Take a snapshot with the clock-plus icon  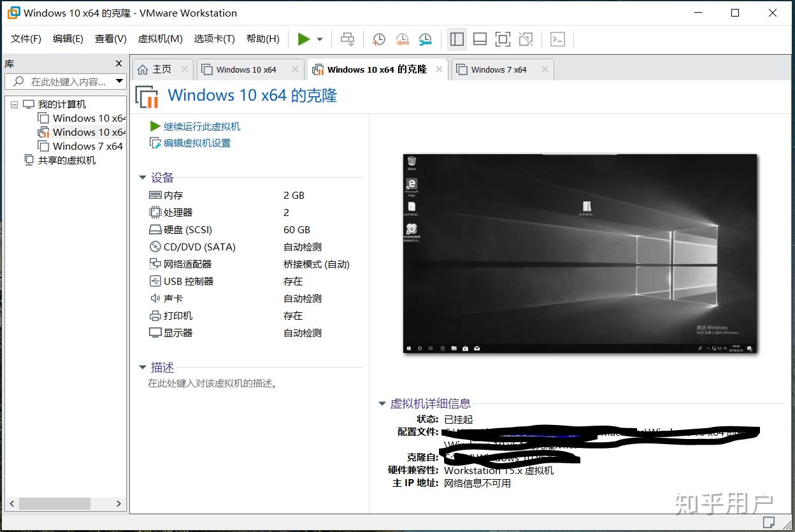(x=378, y=40)
